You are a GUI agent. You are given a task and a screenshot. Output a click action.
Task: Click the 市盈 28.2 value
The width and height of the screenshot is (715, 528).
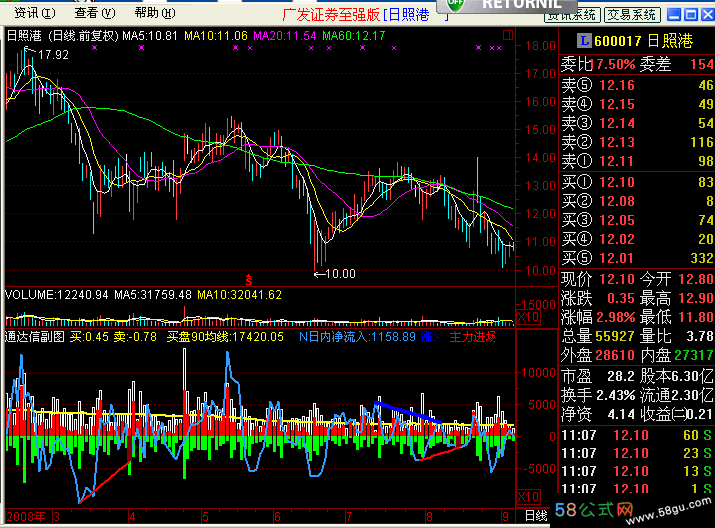[621, 376]
